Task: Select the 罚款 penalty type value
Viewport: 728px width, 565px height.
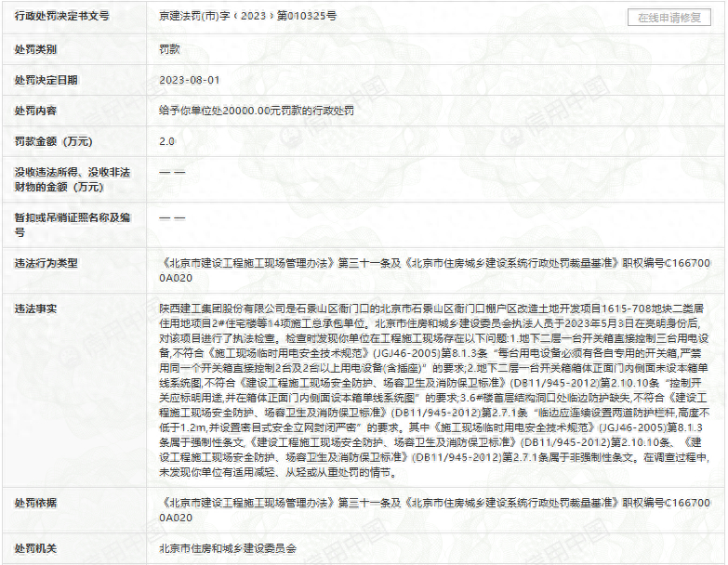Action: [x=169, y=49]
